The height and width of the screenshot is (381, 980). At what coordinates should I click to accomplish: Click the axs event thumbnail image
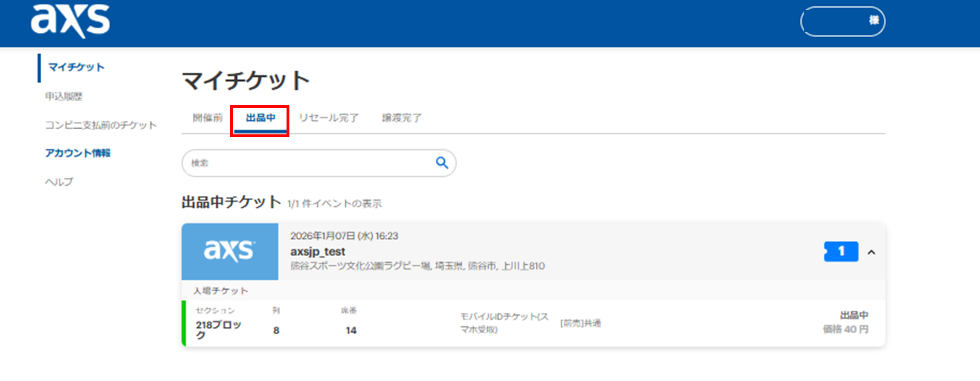pyautogui.click(x=229, y=251)
